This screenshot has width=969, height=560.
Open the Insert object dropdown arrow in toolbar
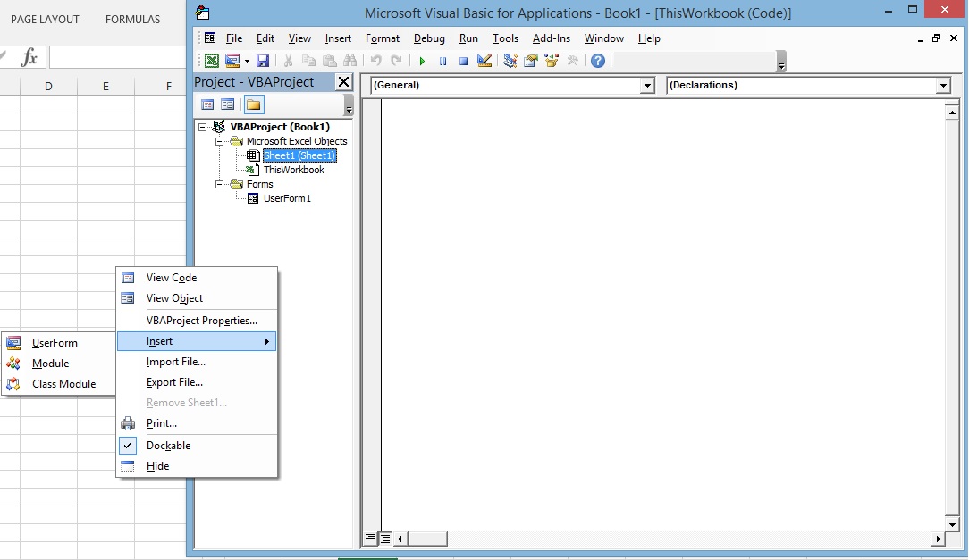pos(247,61)
